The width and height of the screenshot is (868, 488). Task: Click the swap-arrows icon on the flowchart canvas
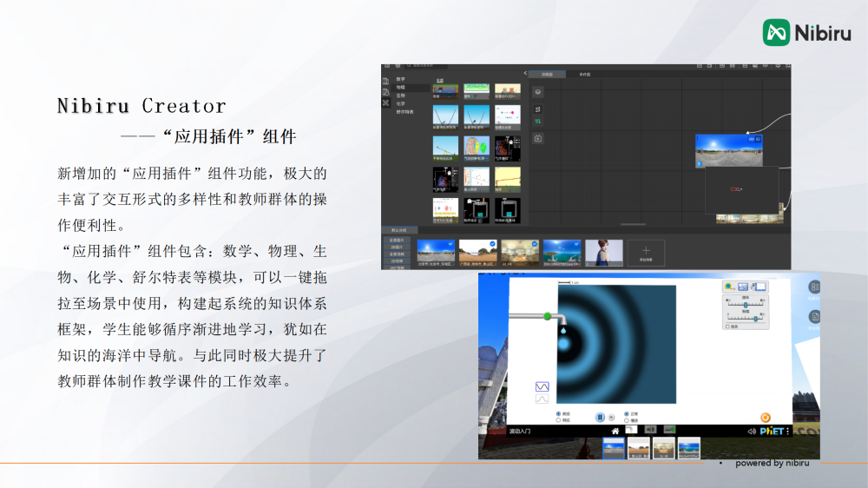pyautogui.click(x=538, y=109)
